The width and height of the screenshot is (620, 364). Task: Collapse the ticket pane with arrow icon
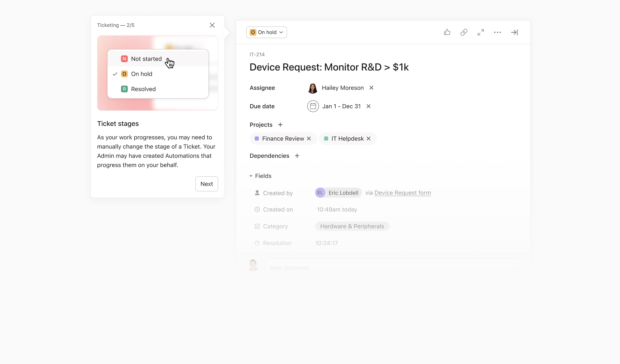point(514,32)
